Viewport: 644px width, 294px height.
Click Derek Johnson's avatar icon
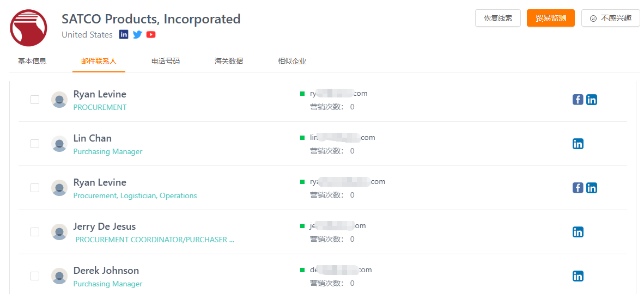pos(59,276)
